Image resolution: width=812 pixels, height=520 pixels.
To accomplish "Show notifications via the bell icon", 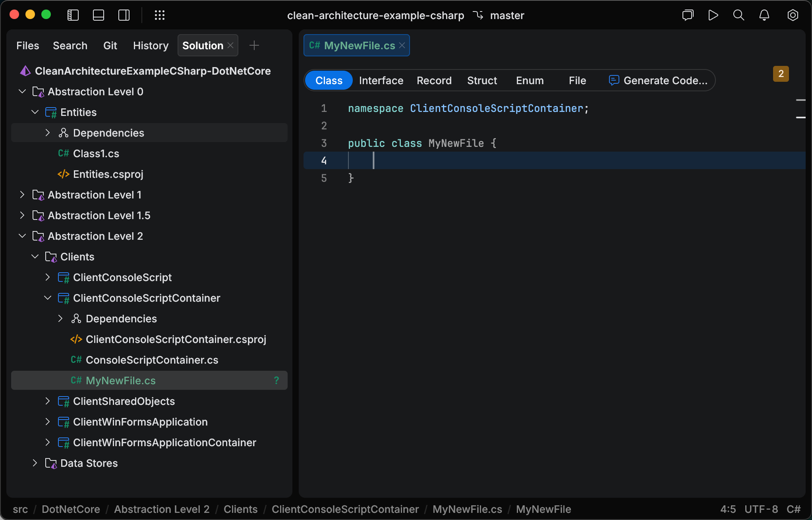I will click(764, 15).
